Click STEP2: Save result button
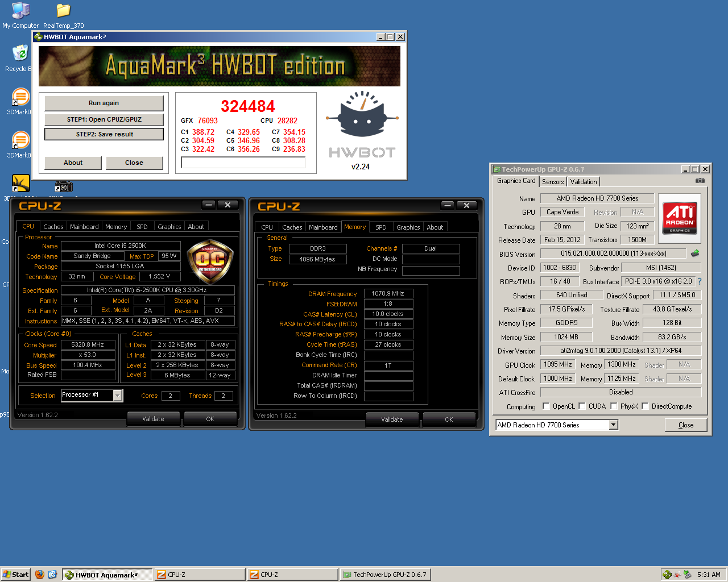 pyautogui.click(x=104, y=134)
